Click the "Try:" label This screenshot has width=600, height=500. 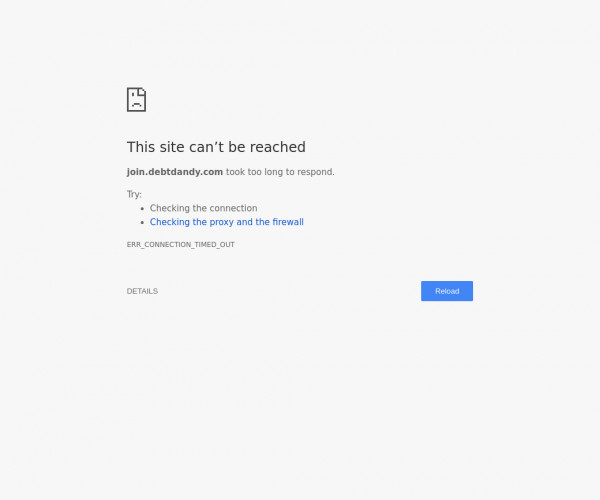coord(134,194)
